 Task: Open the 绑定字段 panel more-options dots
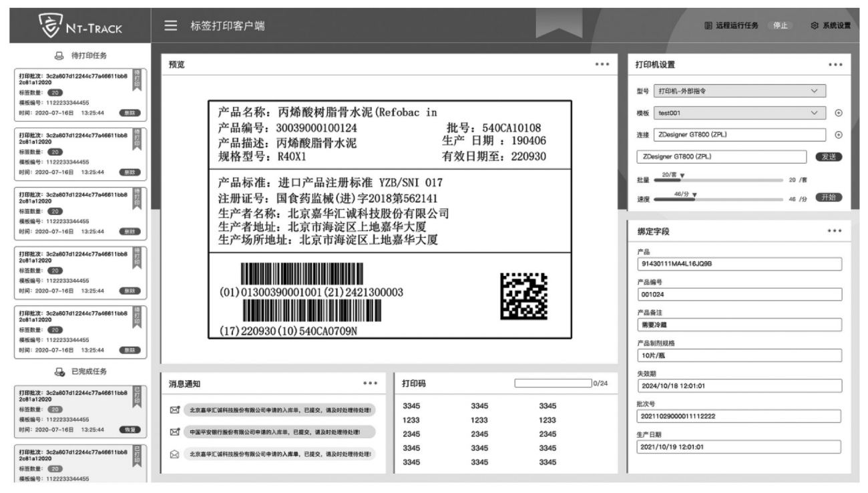pos(835,231)
